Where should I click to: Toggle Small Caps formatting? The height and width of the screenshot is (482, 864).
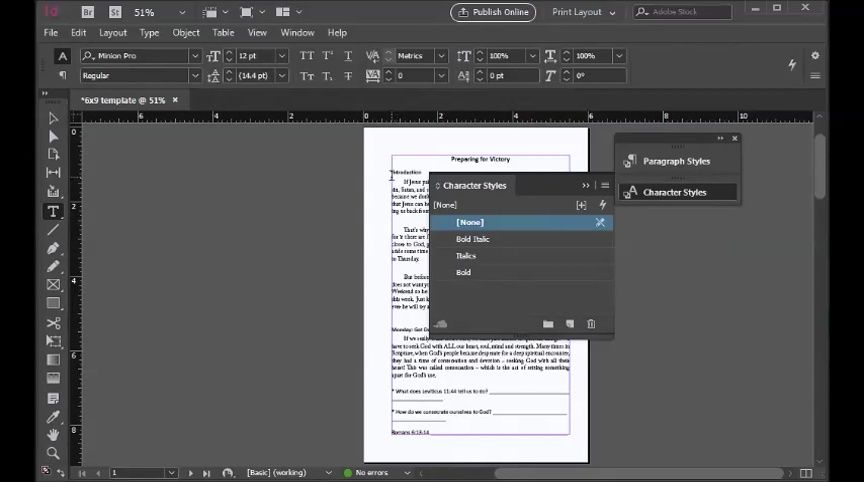pos(306,76)
